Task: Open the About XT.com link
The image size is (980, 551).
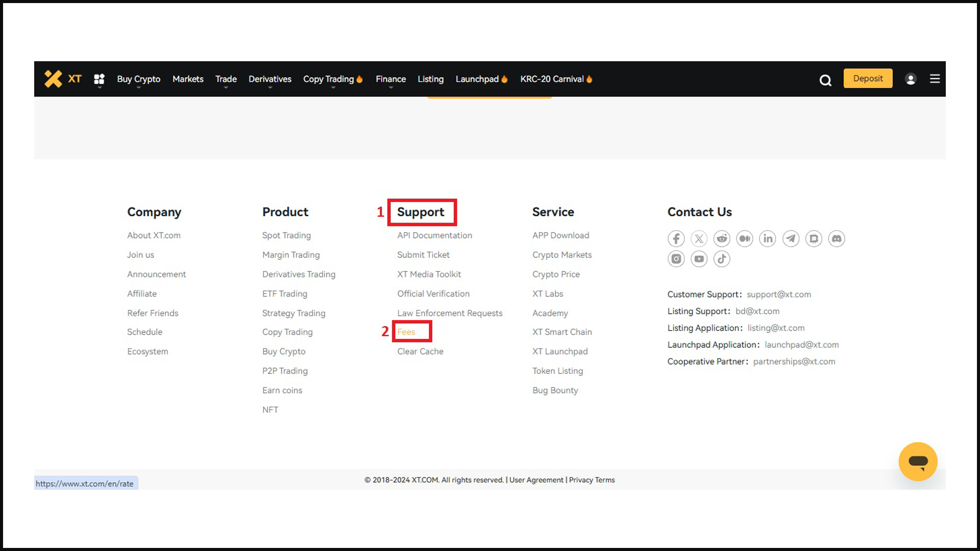Action: [154, 235]
